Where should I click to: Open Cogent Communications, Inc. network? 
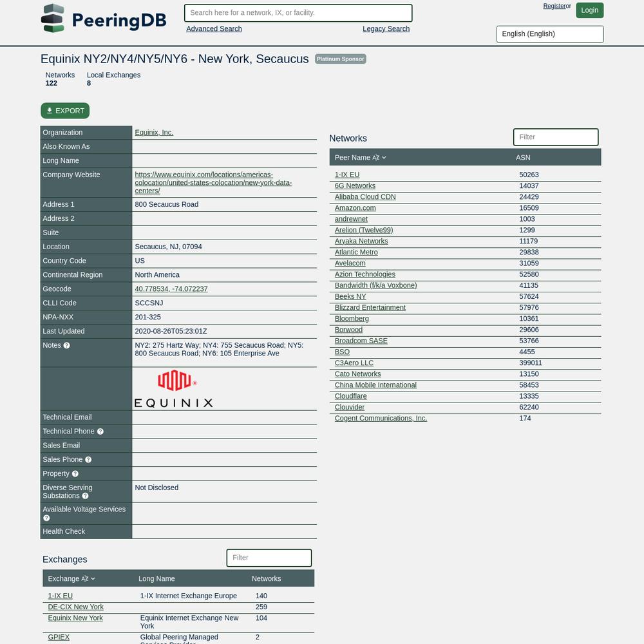[381, 419]
